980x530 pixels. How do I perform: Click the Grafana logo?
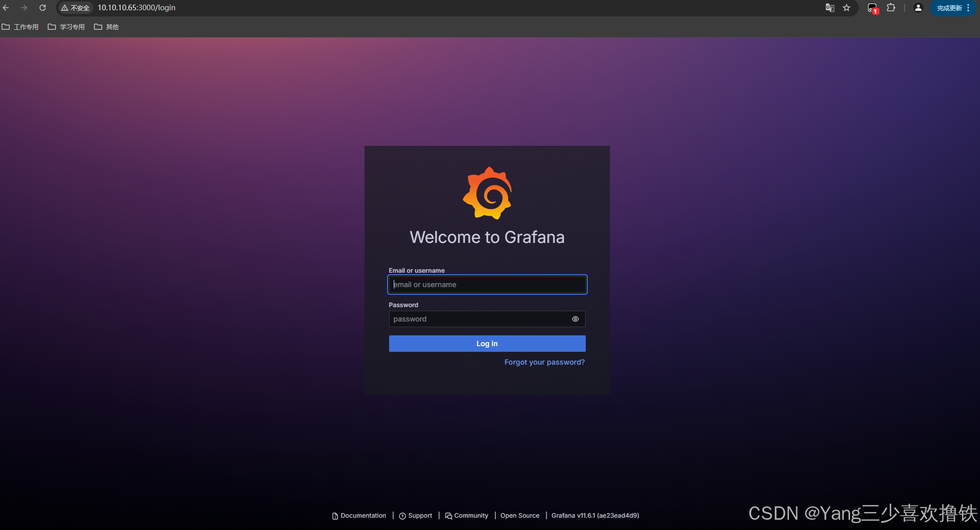(487, 193)
